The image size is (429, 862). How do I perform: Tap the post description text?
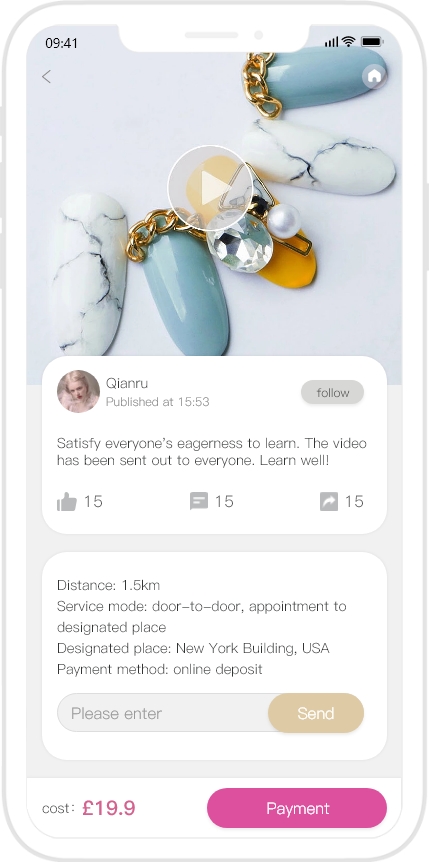[212, 452]
